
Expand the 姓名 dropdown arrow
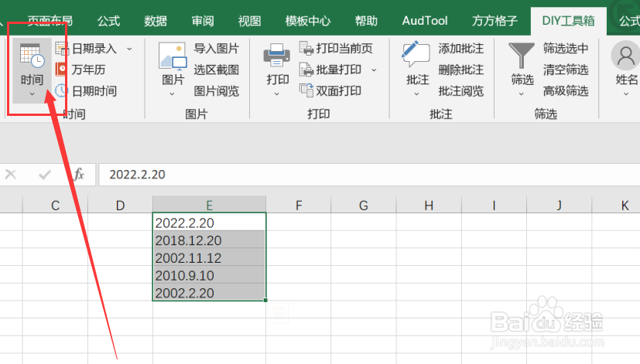coord(626,94)
